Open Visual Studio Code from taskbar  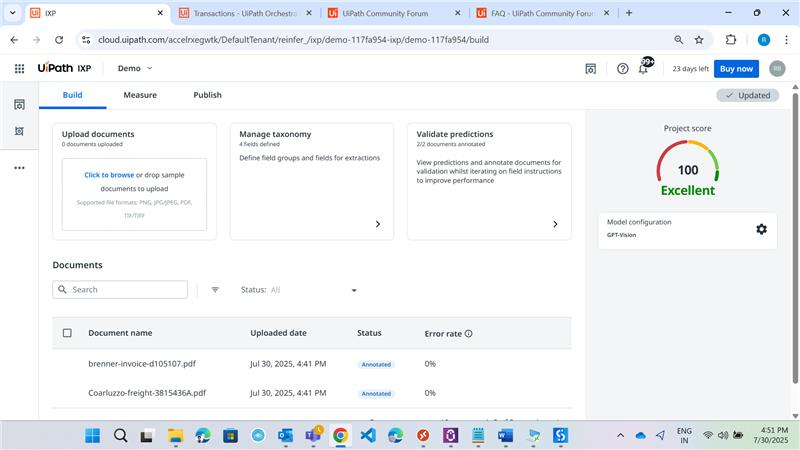coord(368,436)
